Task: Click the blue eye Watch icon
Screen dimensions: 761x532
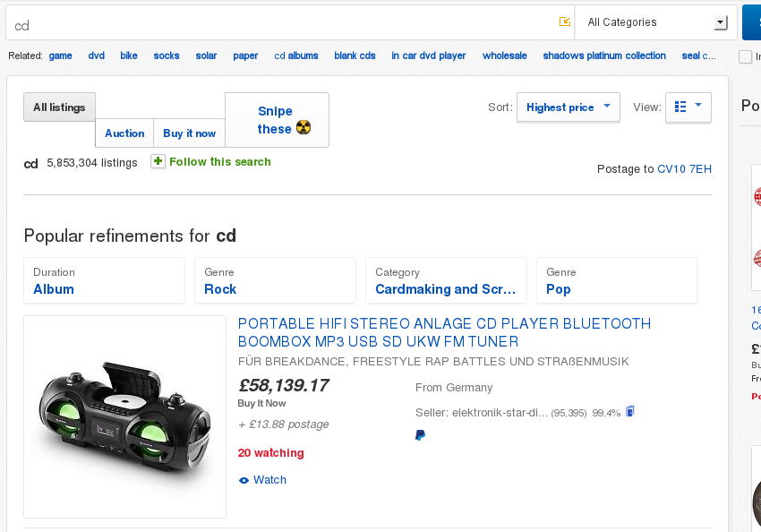Action: (x=244, y=481)
